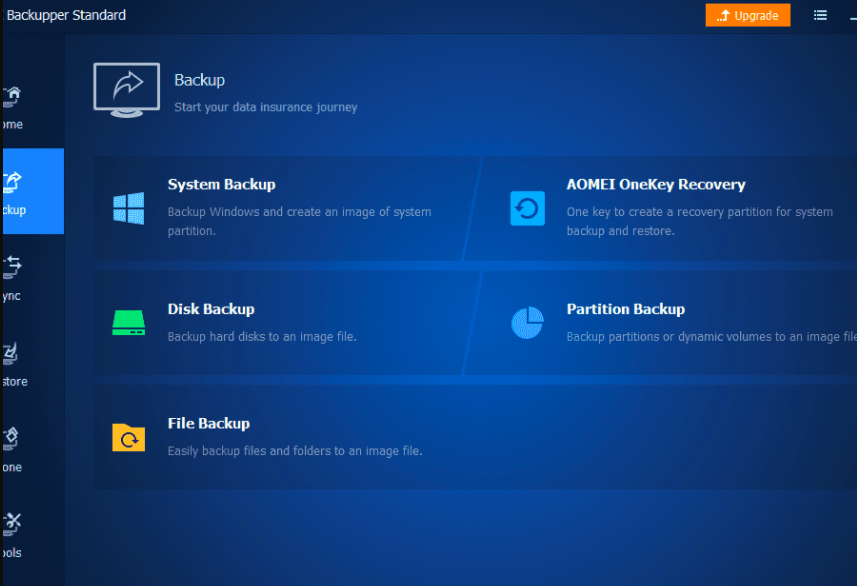Click the Restore icon in sidebar
Viewport: 857px width, 586px height.
click(11, 353)
